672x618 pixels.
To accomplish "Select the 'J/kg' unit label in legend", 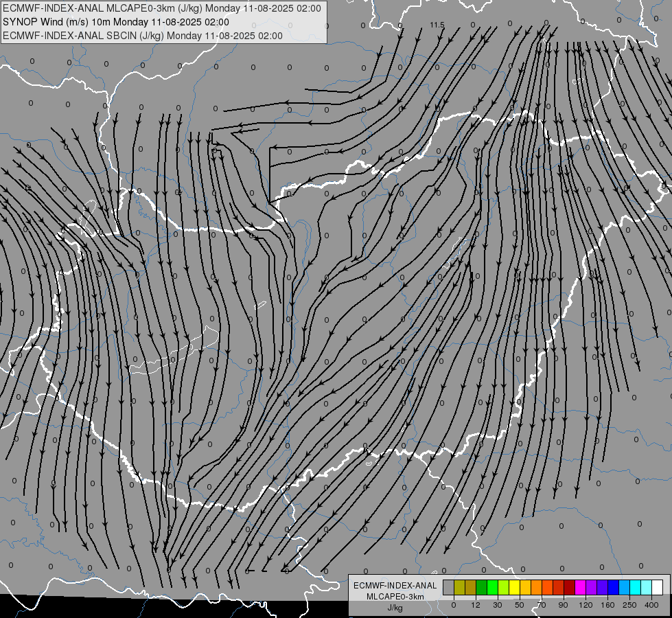I will pos(395,608).
